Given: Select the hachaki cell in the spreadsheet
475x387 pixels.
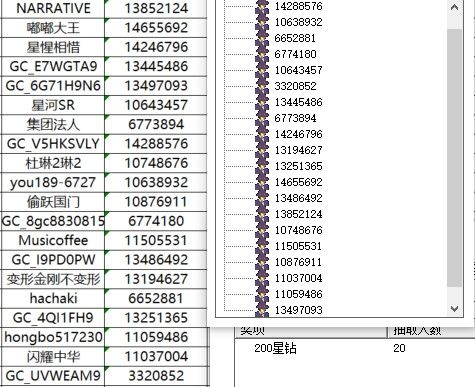Looking at the screenshot, I should point(53,299).
